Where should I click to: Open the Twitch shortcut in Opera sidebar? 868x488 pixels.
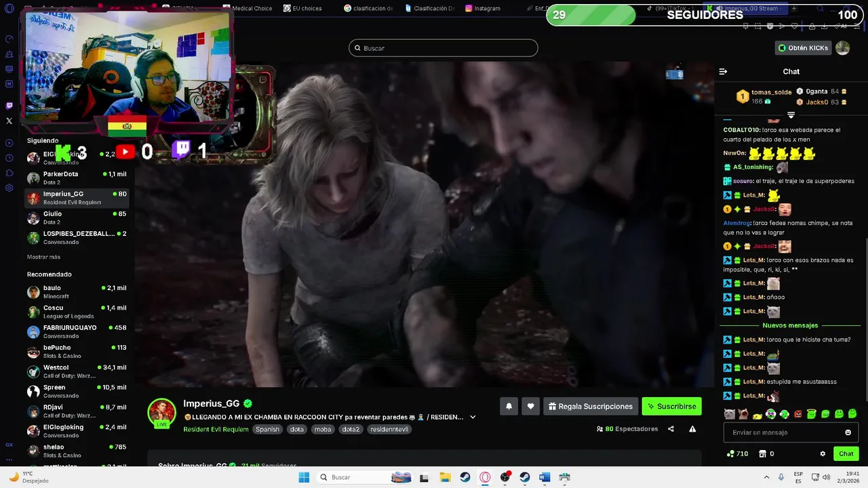pyautogui.click(x=9, y=106)
